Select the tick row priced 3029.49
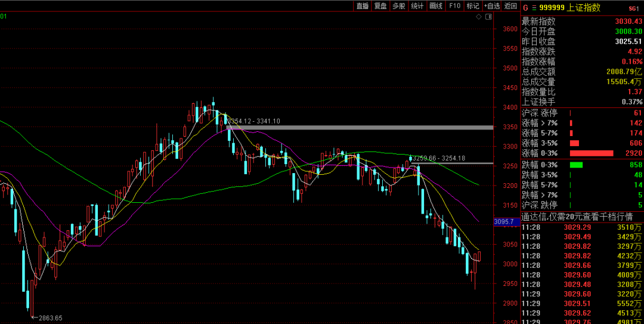Image resolution: width=644 pixels, height=324 pixels. (x=582, y=236)
